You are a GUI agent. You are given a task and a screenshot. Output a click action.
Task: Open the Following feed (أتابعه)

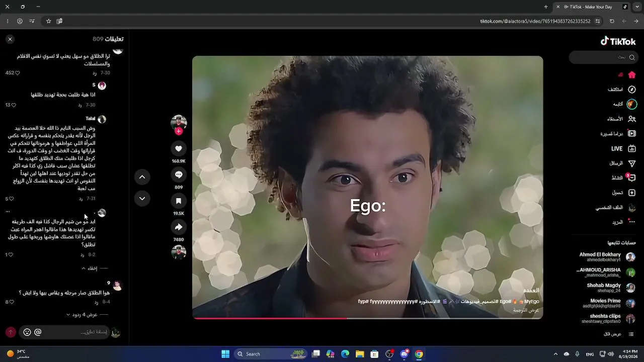(625, 104)
